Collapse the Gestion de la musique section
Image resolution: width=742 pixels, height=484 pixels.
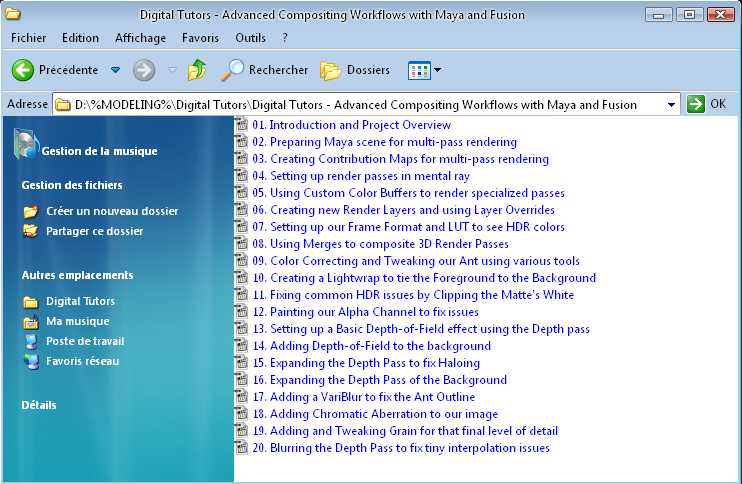pyautogui.click(x=99, y=151)
